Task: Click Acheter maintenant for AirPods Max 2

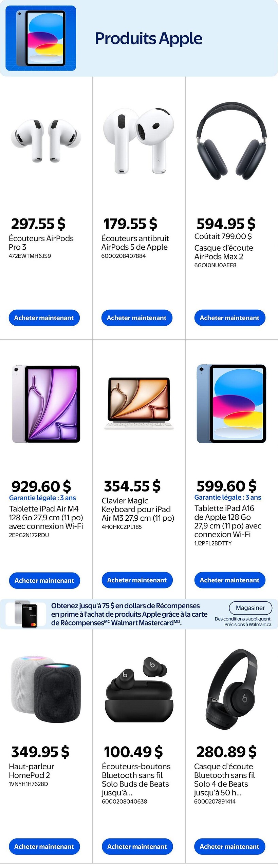Action: click(229, 318)
